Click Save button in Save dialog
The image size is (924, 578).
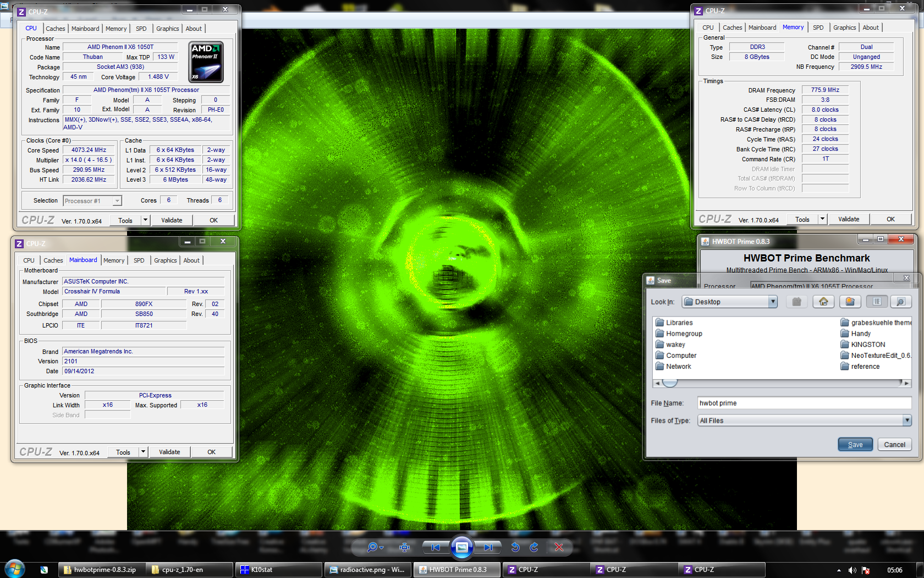pyautogui.click(x=855, y=445)
